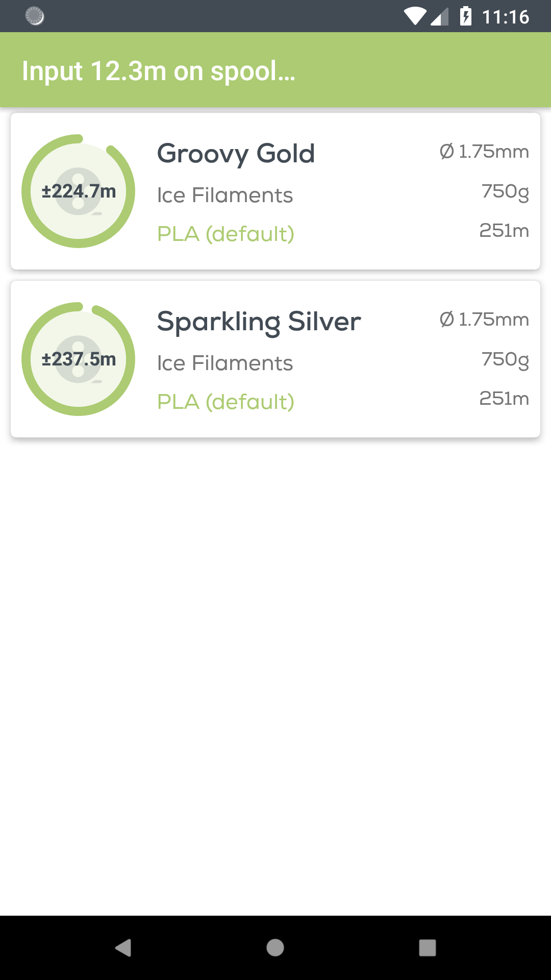Tap the Input 12.3m on spool header

[x=159, y=71]
